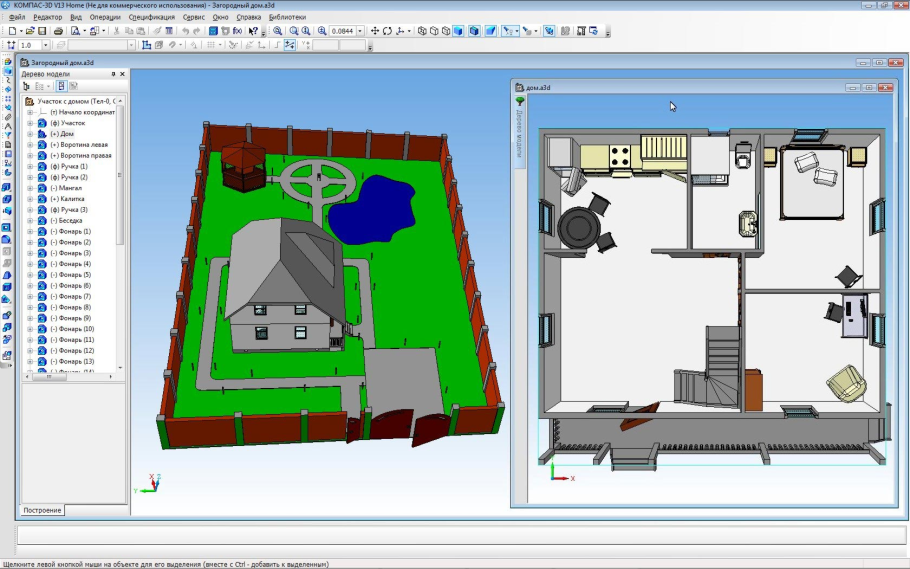Toggle the pin on Дерево модели panel
The image size is (910, 569).
click(113, 74)
